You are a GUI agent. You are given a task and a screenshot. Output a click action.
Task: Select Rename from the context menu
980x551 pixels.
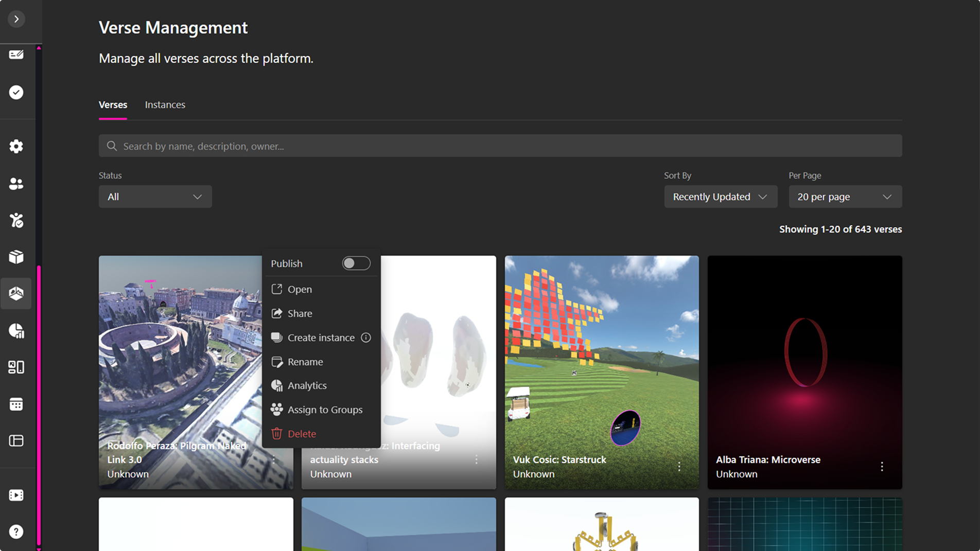pos(305,362)
